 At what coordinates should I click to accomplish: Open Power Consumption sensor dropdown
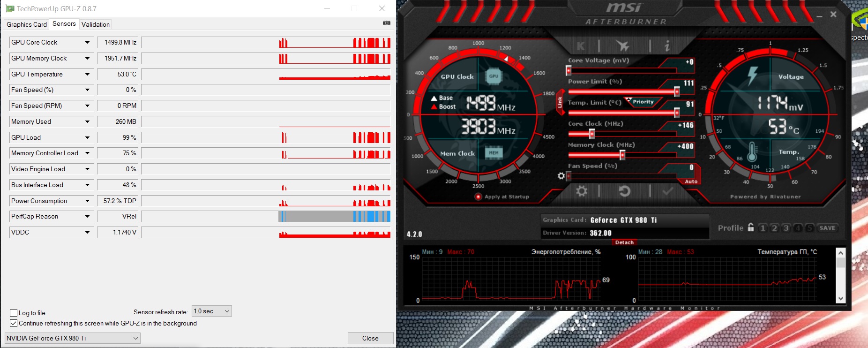tap(87, 201)
